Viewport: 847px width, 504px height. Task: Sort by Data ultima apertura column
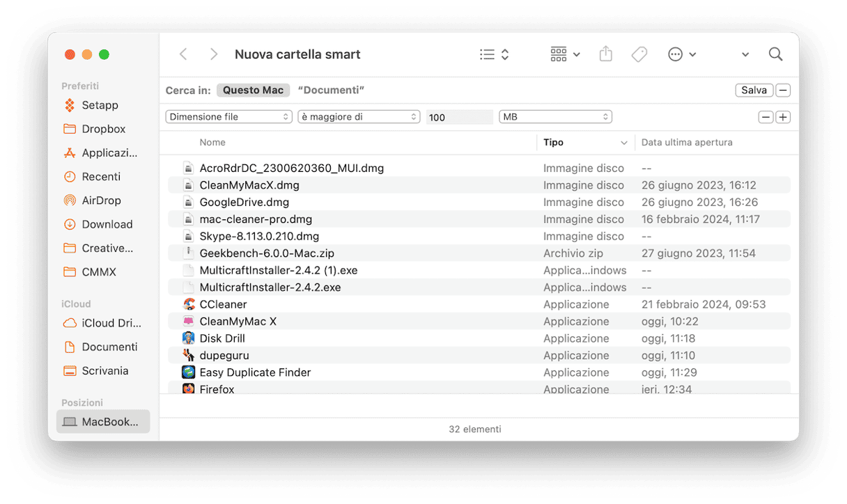[687, 142]
